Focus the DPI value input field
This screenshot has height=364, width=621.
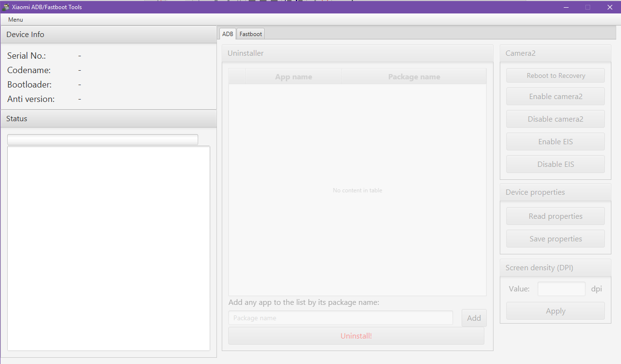(x=561, y=289)
